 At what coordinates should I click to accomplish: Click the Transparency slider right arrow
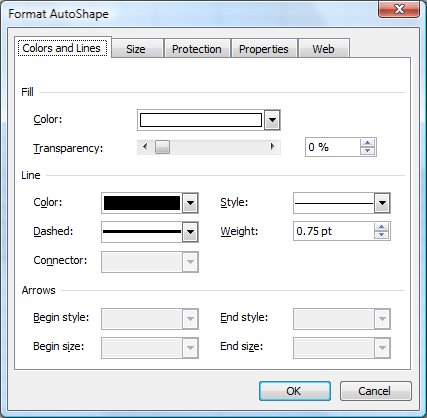tap(273, 147)
